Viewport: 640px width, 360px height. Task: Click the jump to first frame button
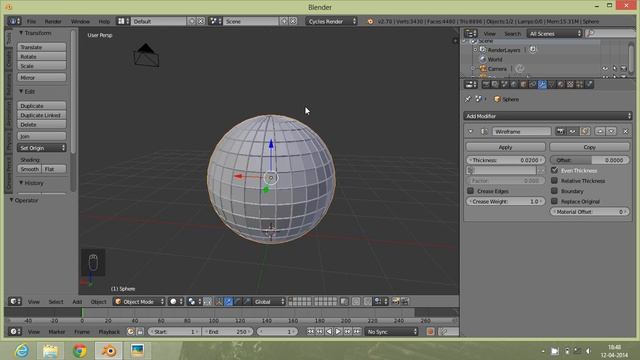point(311,332)
